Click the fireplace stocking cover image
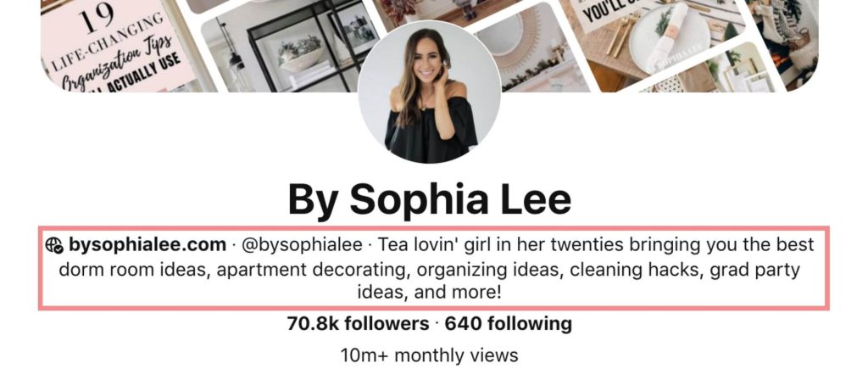Image resolution: width=868 pixels, height=380 pixels. pos(786,39)
